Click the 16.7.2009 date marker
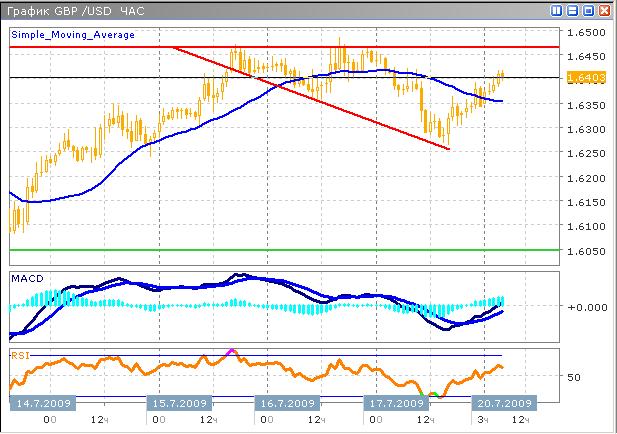The height and width of the screenshot is (434, 617). tap(287, 403)
